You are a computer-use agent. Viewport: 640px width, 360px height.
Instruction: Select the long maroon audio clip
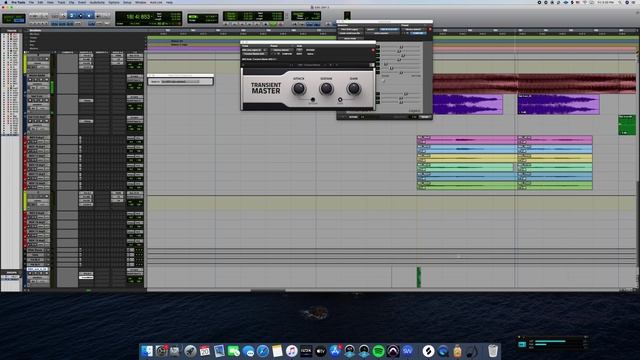point(534,84)
